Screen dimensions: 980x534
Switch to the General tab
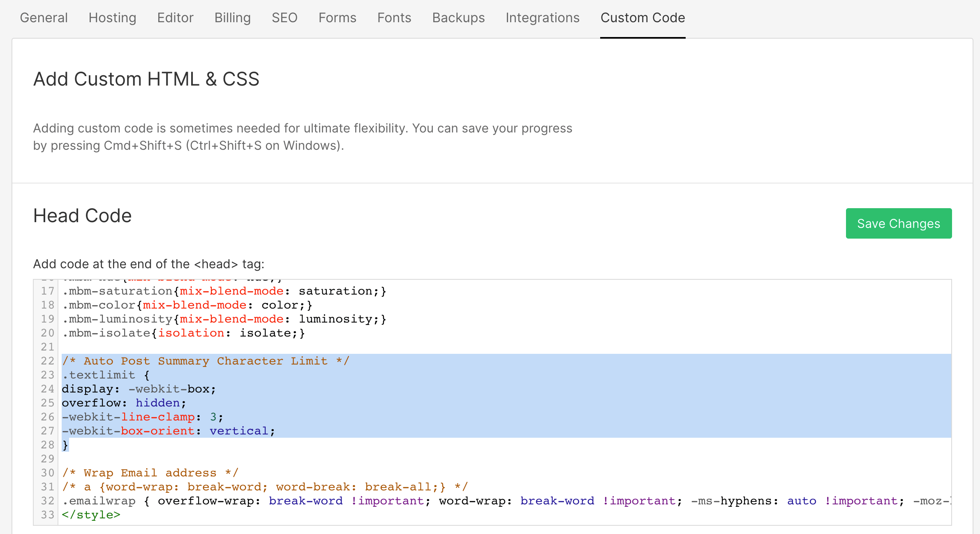(x=44, y=18)
